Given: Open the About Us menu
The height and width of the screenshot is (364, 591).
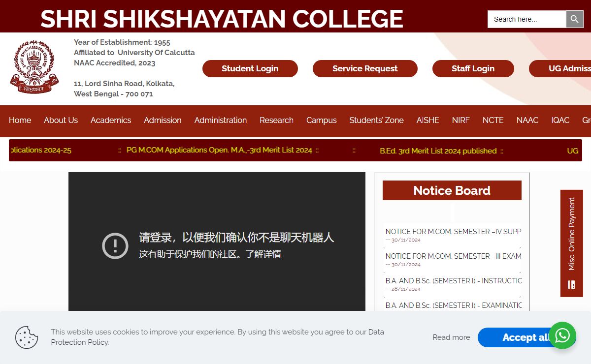Looking at the screenshot, I should point(61,120).
